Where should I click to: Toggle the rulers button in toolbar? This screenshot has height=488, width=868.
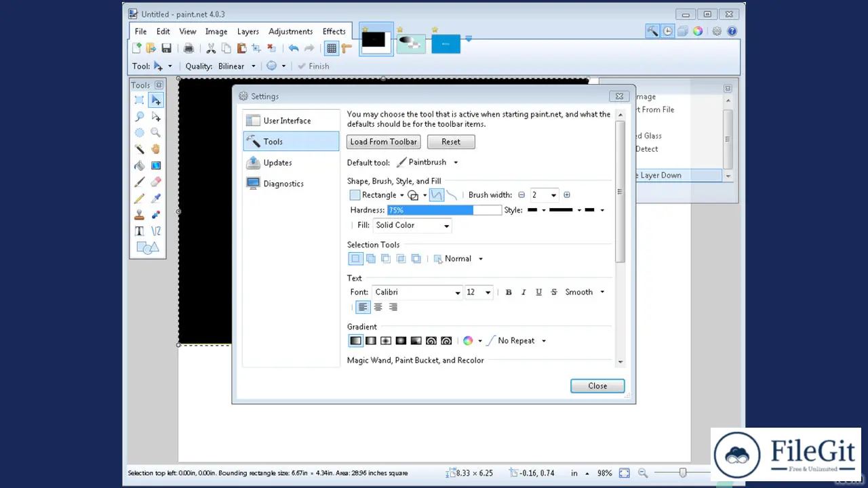tap(347, 48)
